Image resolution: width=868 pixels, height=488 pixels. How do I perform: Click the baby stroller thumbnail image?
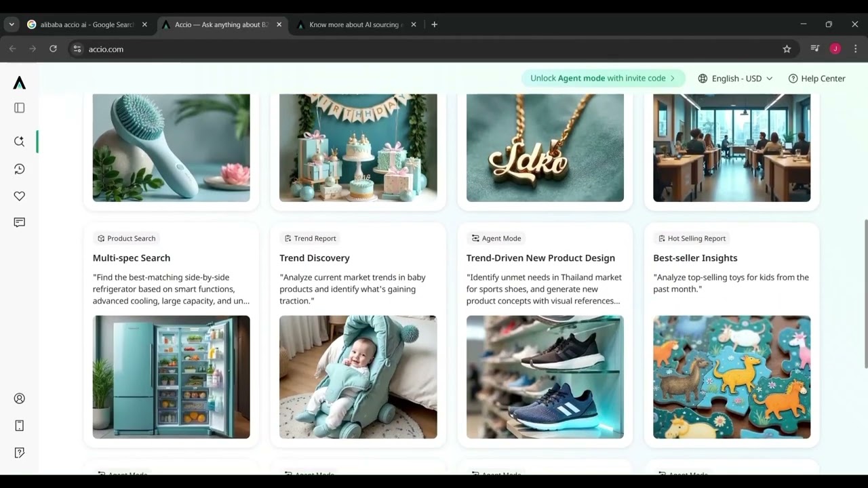(x=358, y=377)
